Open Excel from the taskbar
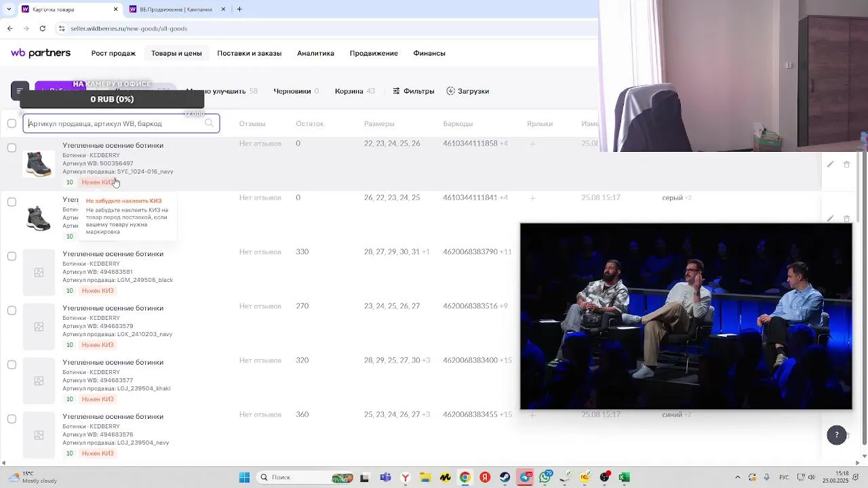The height and width of the screenshot is (488, 868). click(625, 477)
